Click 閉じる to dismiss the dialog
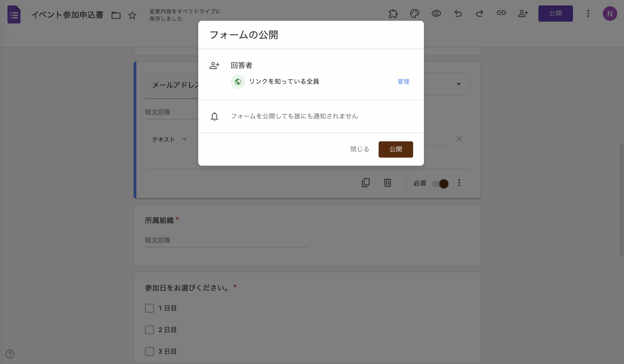Screen dimensions: 624x364 point(360,149)
